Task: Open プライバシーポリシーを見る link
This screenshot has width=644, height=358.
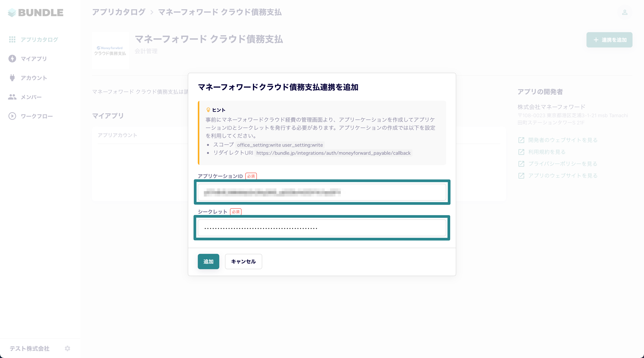Action: [x=563, y=164]
